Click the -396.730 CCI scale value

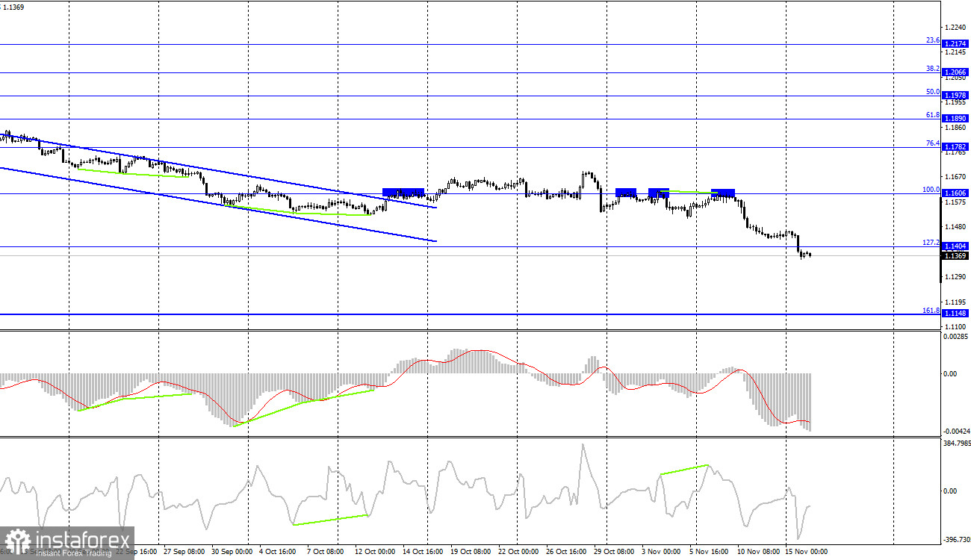pos(957,539)
